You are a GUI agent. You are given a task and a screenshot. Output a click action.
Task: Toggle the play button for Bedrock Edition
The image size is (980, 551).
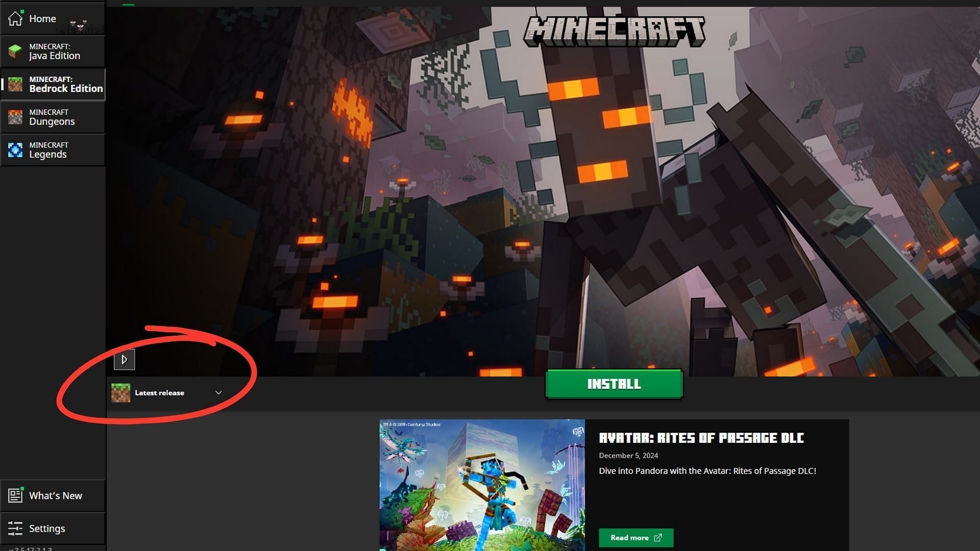[x=124, y=359]
